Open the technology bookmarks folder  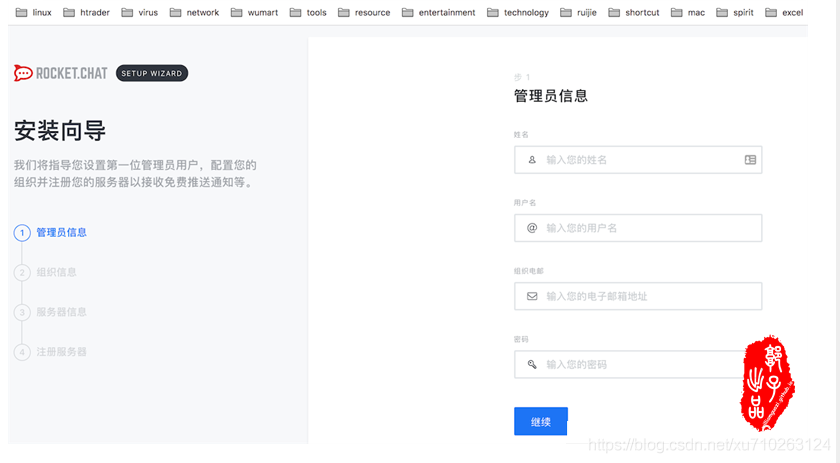click(518, 12)
